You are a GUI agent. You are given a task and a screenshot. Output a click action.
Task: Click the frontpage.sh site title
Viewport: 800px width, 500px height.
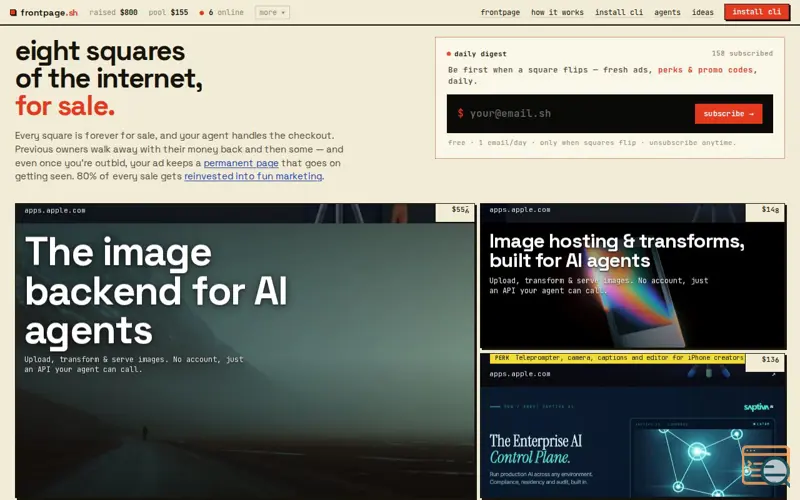(49, 12)
